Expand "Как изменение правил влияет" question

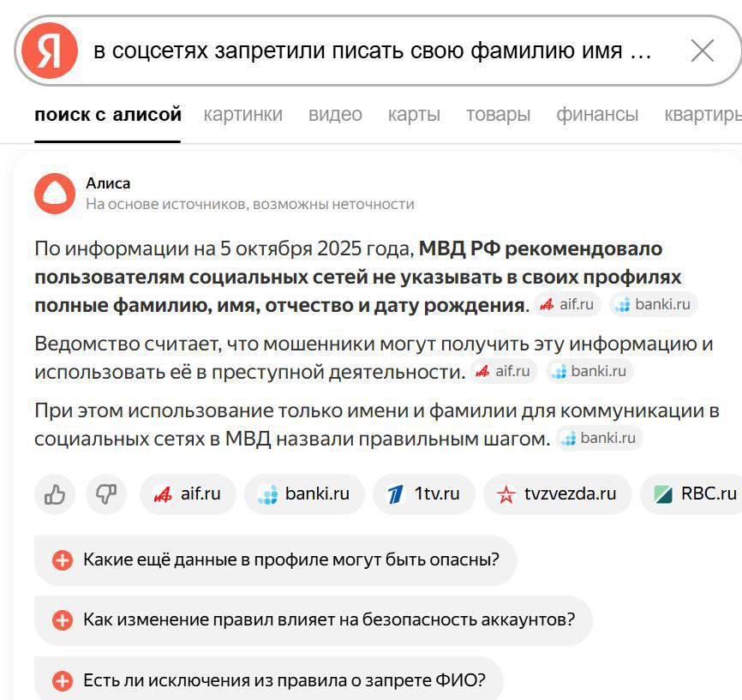tap(313, 620)
